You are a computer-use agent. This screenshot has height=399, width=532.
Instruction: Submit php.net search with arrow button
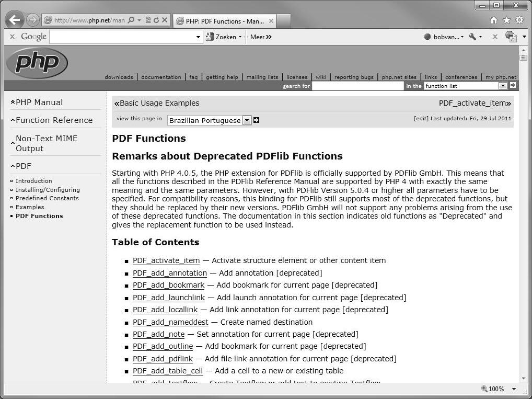[513, 86]
